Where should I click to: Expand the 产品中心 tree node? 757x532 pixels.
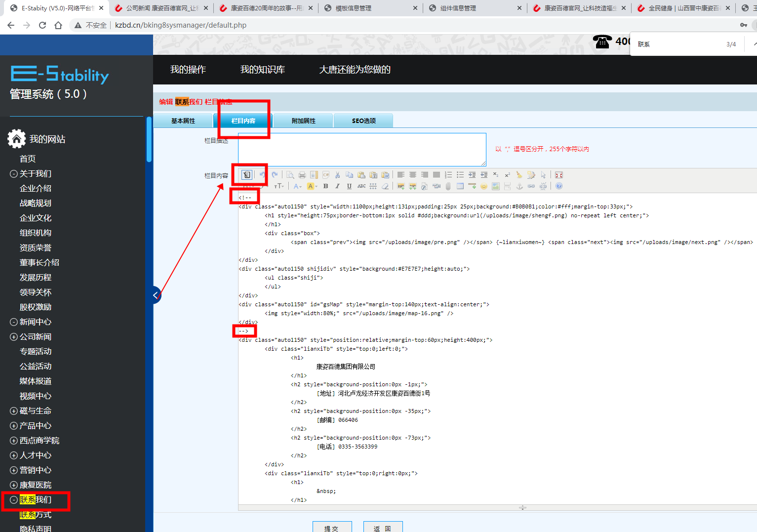coord(14,426)
